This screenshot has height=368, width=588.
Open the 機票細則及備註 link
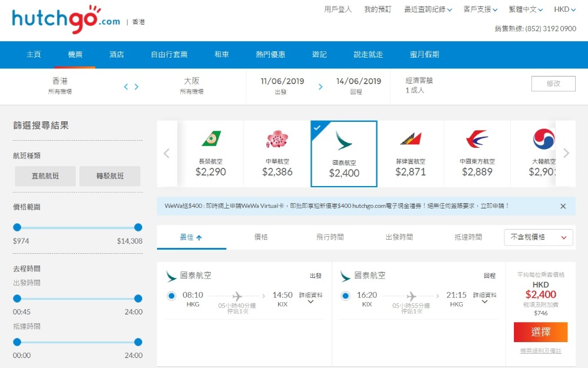[x=541, y=351]
